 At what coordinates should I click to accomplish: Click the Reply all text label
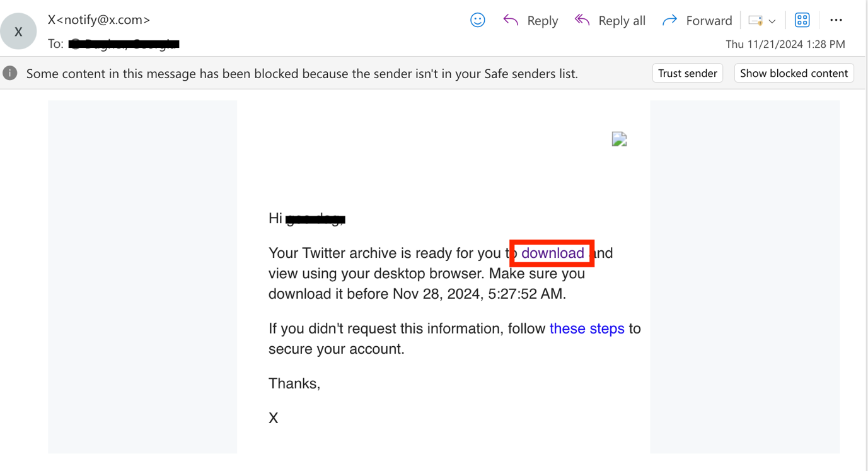point(622,21)
